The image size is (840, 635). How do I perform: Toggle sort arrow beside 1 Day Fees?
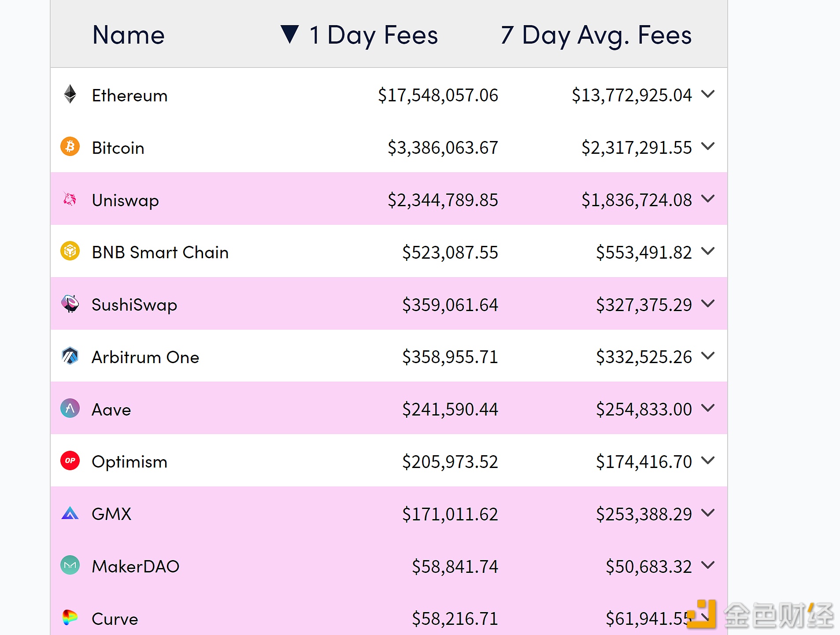coord(290,34)
